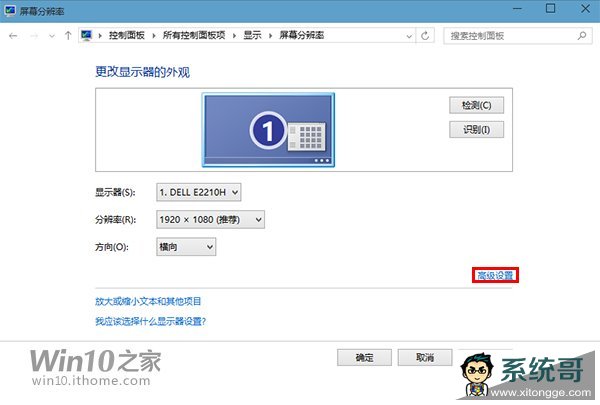Click the computer icon in address bar

point(86,35)
